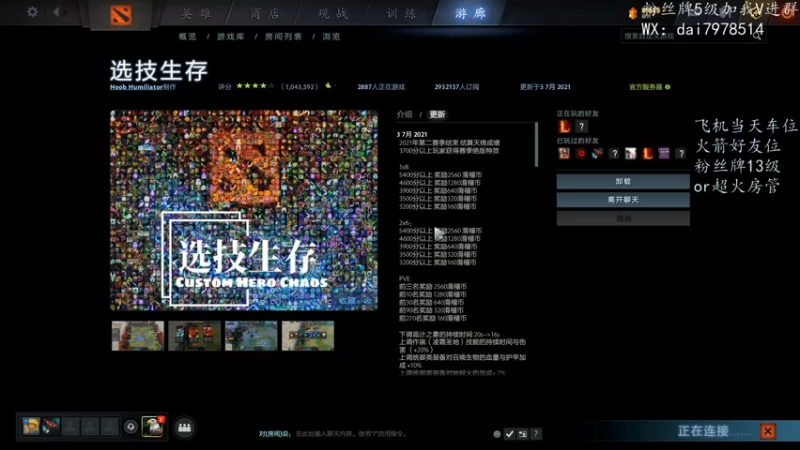This screenshot has height=450, width=800.
Task: Click the main 选技生存 preview image
Action: [x=244, y=210]
